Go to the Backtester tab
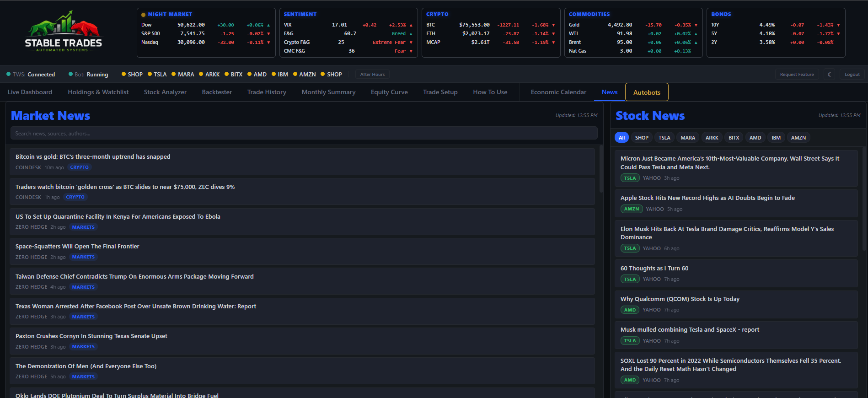The width and height of the screenshot is (868, 398). (x=217, y=92)
